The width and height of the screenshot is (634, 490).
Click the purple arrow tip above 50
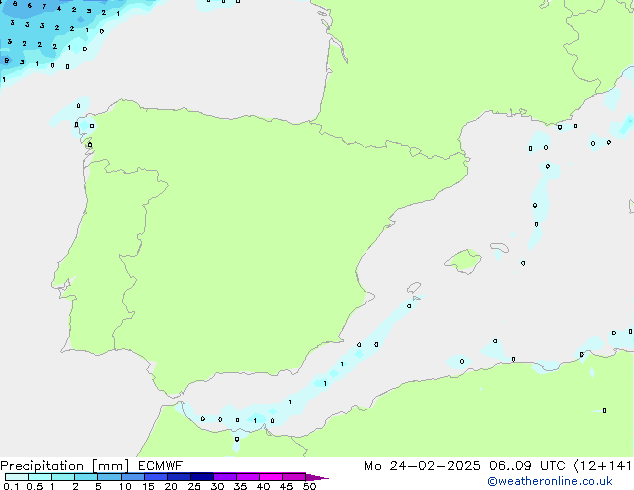pos(317,477)
